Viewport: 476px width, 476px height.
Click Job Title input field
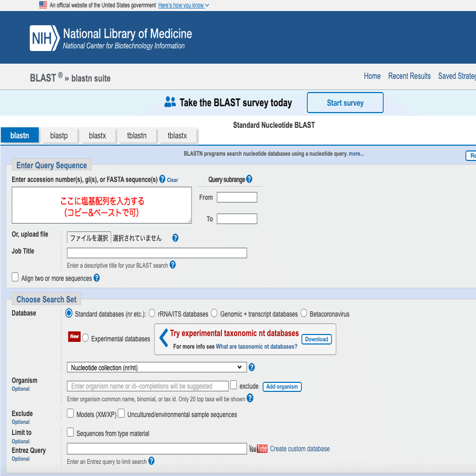[157, 253]
